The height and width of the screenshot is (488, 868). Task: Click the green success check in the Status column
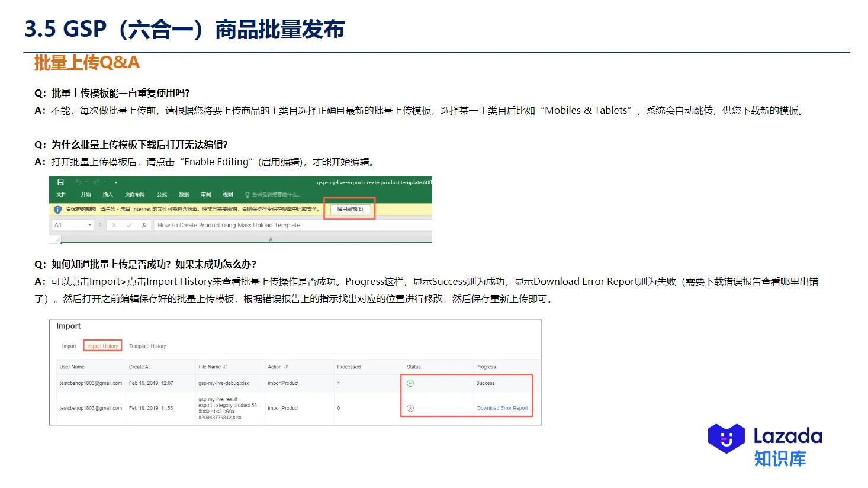[x=410, y=383]
